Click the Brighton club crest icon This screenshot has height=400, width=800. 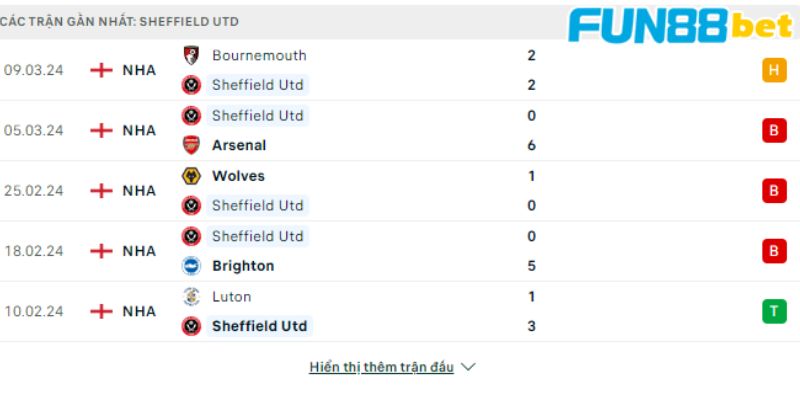pos(191,266)
